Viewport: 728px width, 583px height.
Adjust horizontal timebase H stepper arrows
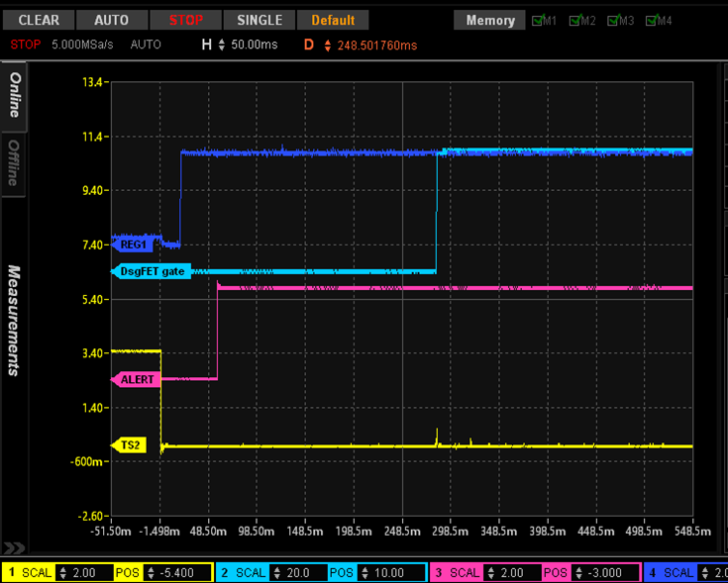click(x=221, y=46)
